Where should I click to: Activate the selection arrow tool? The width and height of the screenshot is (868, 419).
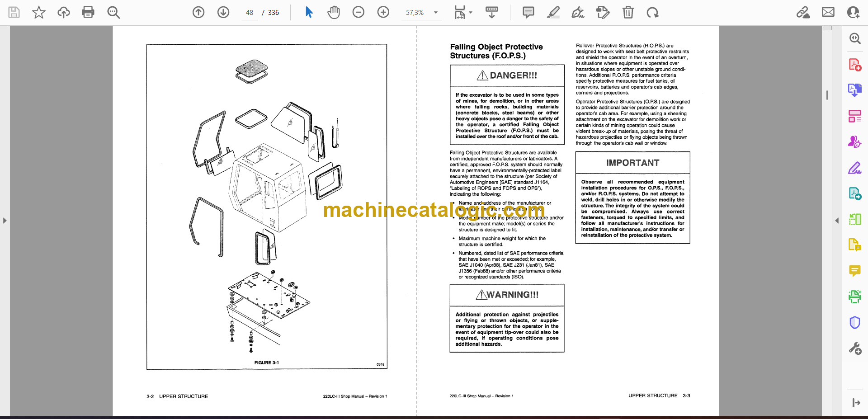pyautogui.click(x=309, y=12)
